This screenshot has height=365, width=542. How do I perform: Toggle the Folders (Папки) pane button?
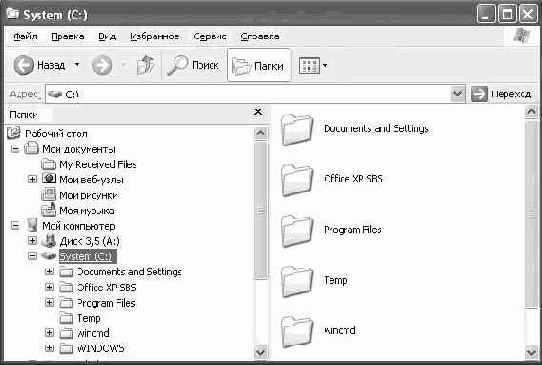[x=259, y=65]
